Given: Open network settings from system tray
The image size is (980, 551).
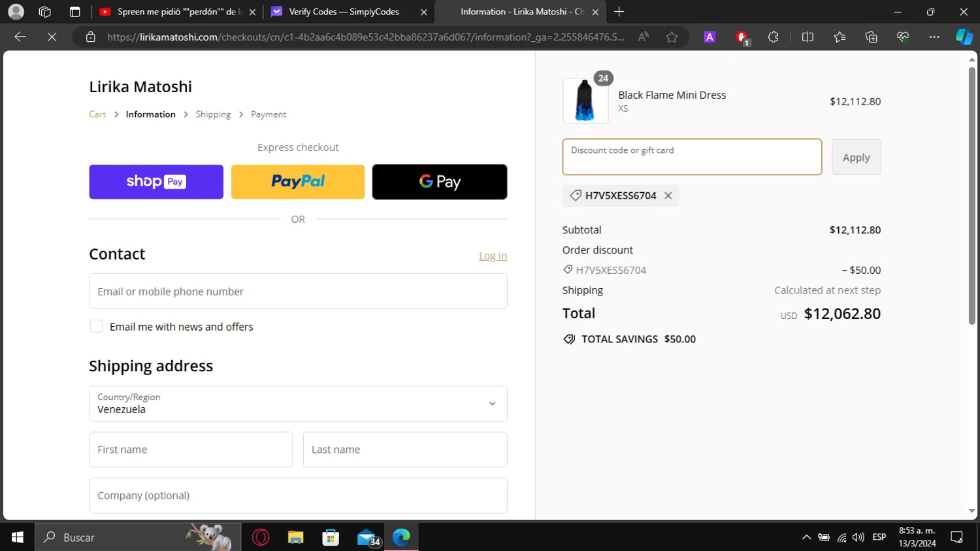Looking at the screenshot, I should (841, 537).
